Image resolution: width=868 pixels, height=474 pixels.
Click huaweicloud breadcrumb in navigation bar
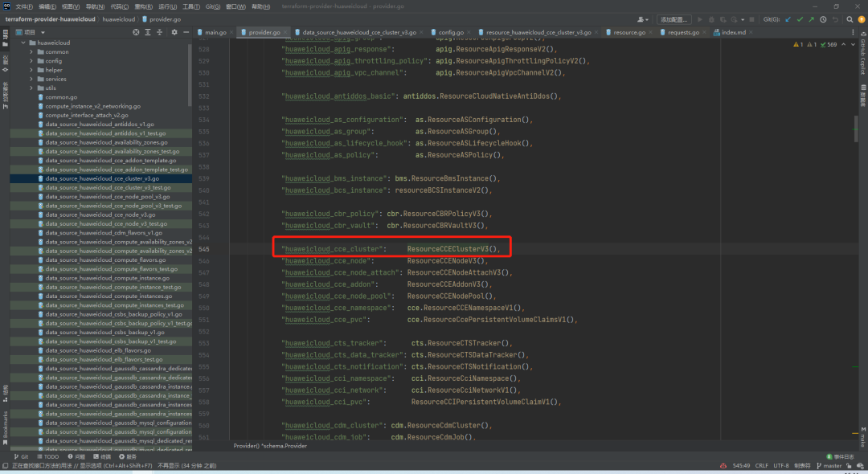pyautogui.click(x=118, y=19)
